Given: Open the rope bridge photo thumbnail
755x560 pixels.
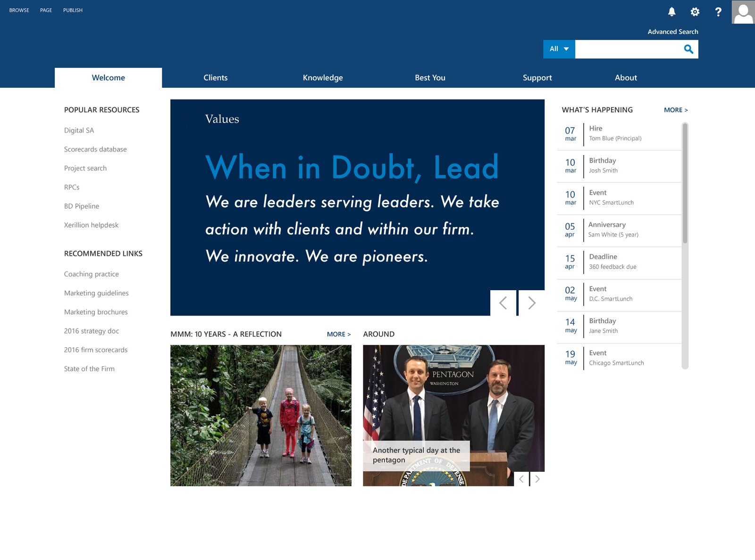Looking at the screenshot, I should [260, 415].
